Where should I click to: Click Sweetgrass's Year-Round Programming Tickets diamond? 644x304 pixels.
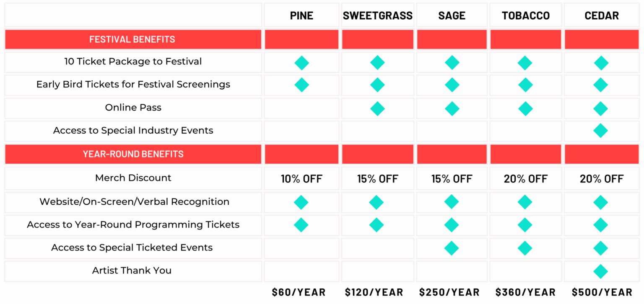coord(376,225)
